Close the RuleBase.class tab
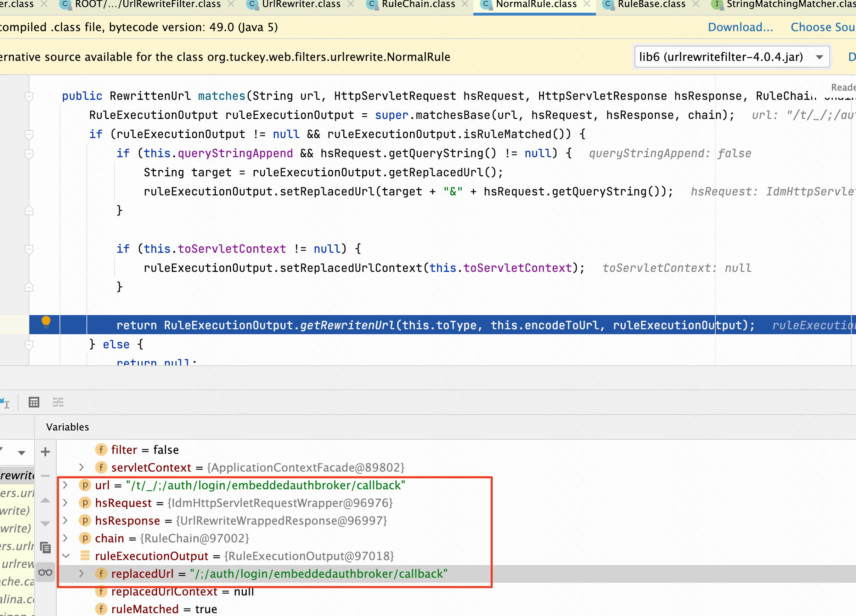 point(696,5)
